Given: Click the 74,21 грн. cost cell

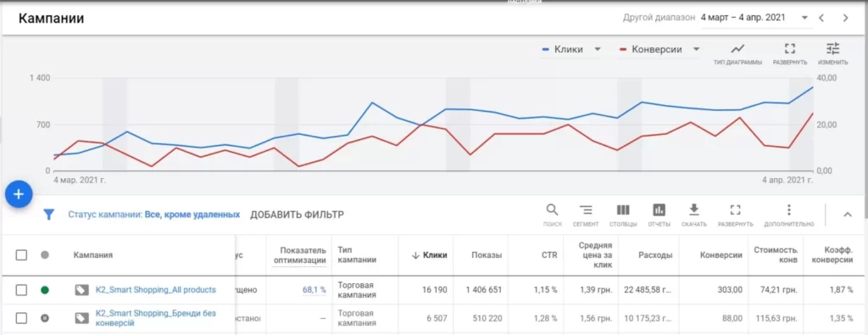Looking at the screenshot, I should click(779, 289).
